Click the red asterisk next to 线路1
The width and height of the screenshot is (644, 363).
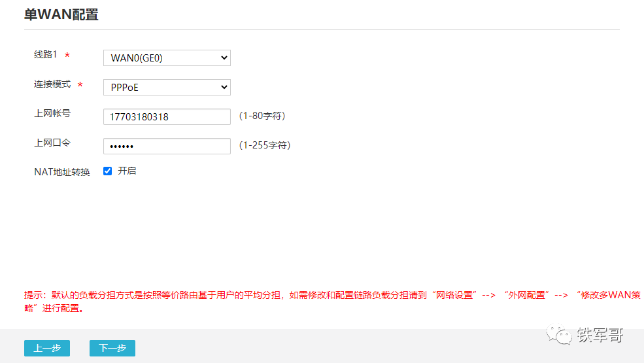(67, 56)
